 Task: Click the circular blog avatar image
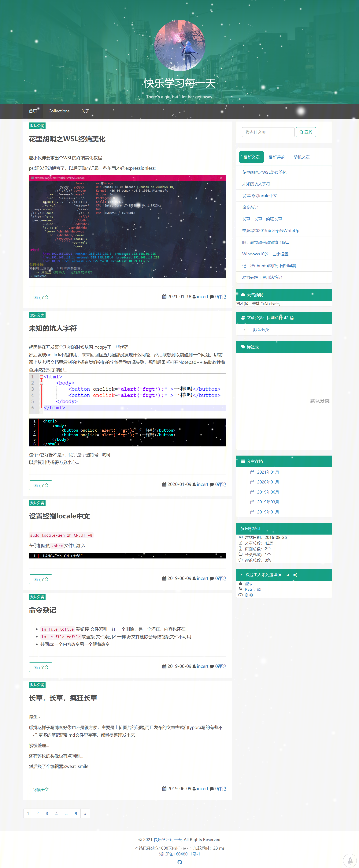179,45
